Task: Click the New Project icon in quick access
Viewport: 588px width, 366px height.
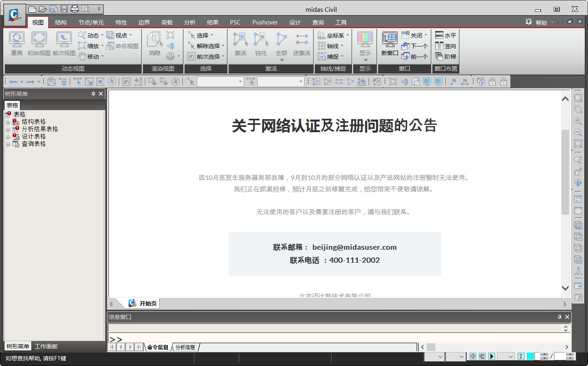Action: (32, 9)
